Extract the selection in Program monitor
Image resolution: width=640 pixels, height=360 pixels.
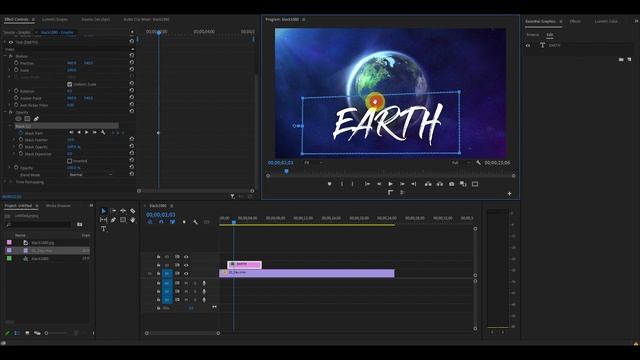(x=440, y=184)
